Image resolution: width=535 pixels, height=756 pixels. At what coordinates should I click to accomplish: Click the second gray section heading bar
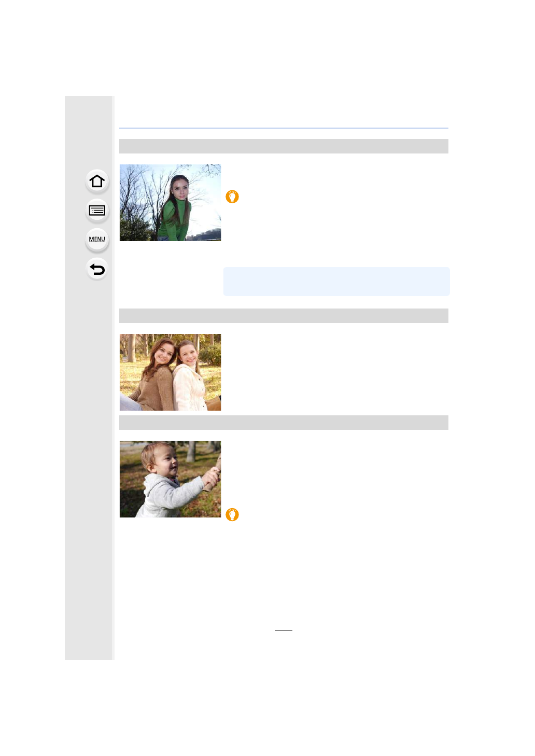pyautogui.click(x=284, y=316)
